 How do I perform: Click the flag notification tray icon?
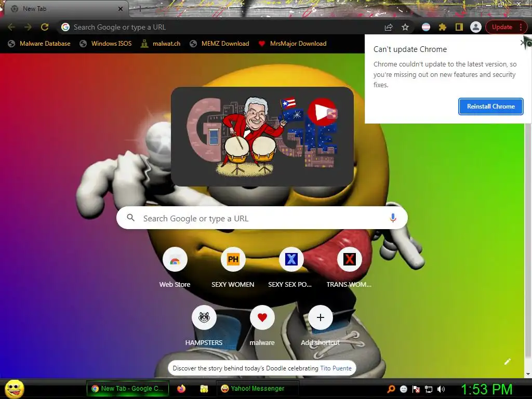tap(416, 389)
